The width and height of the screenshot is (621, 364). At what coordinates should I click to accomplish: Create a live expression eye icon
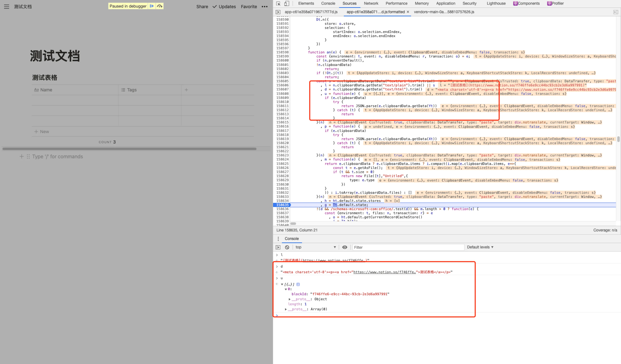344,247
